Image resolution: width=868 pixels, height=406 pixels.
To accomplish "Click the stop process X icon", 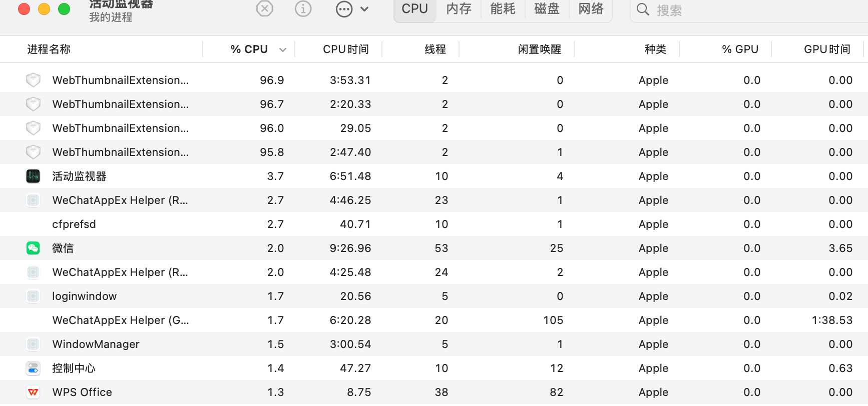I will (265, 8).
